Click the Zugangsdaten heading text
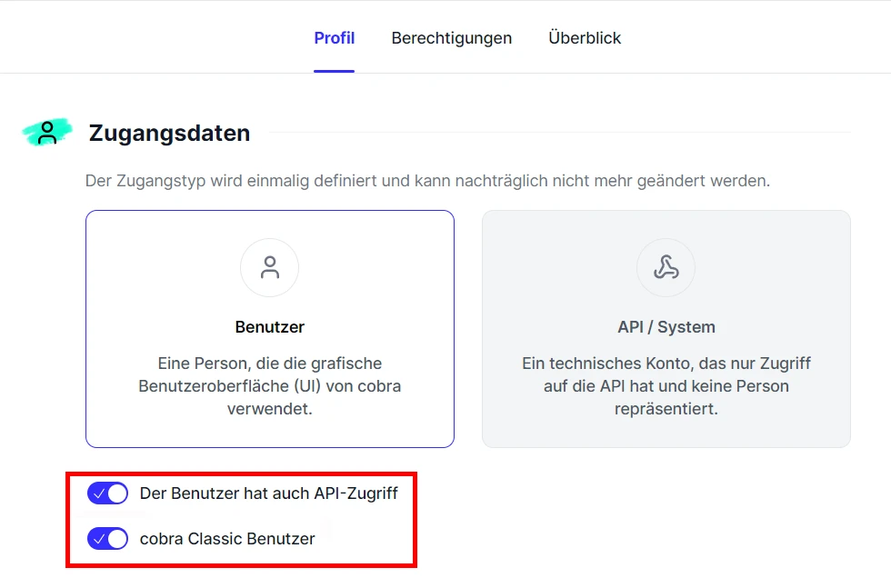The height and width of the screenshot is (588, 891). click(169, 133)
